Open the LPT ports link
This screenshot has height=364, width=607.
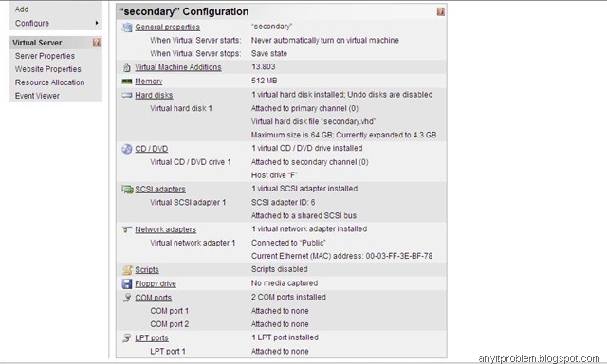152,337
